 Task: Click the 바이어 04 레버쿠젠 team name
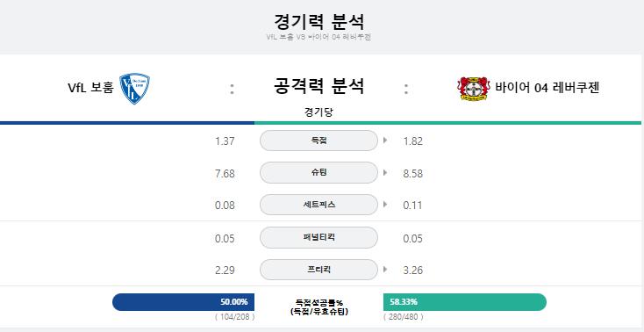pyautogui.click(x=547, y=88)
